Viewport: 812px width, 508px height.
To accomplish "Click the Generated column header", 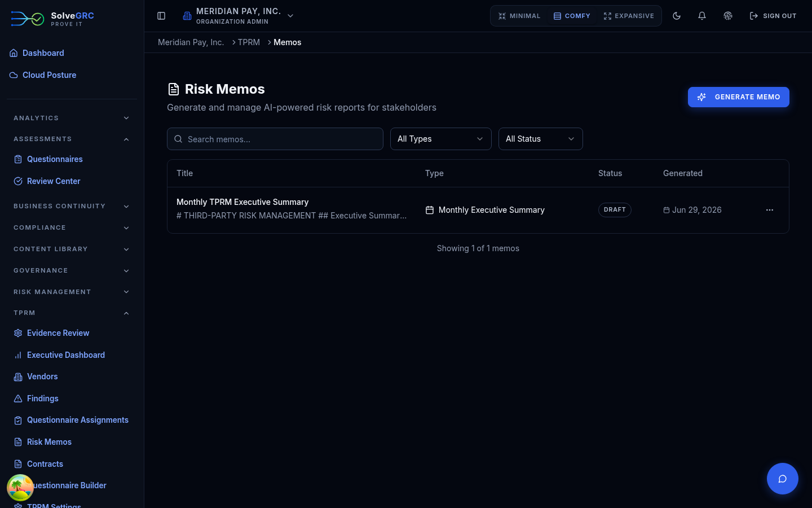I will coord(683,173).
